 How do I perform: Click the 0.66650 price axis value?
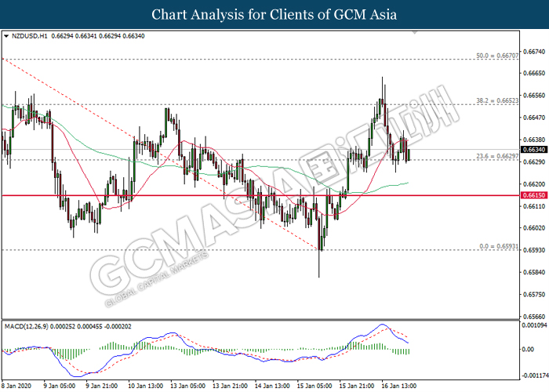coord(534,73)
